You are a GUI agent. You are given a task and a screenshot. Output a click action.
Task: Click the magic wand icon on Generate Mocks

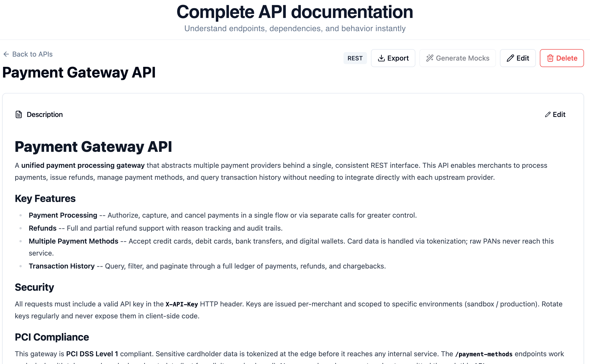(430, 58)
